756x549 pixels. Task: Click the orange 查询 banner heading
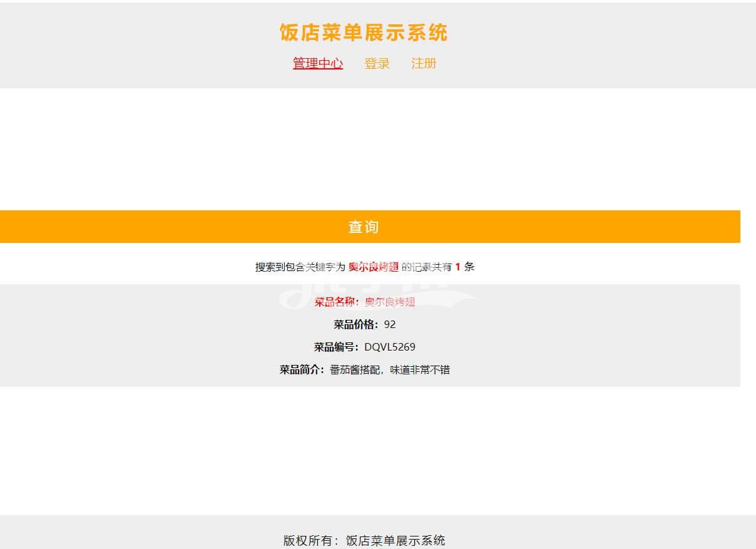pos(364,227)
